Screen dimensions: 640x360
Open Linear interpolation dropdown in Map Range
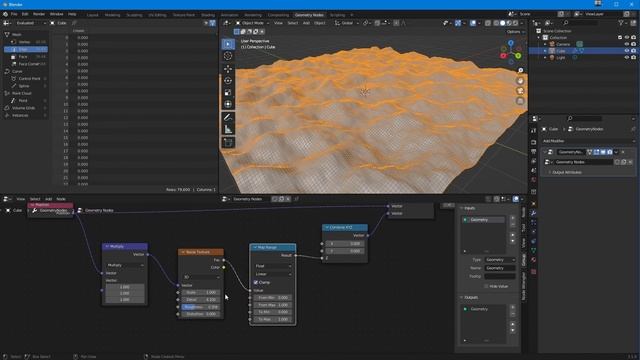pos(273,274)
